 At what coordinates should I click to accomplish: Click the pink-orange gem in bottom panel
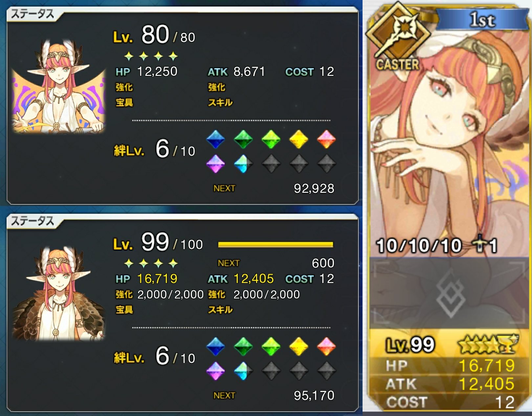pos(326,346)
